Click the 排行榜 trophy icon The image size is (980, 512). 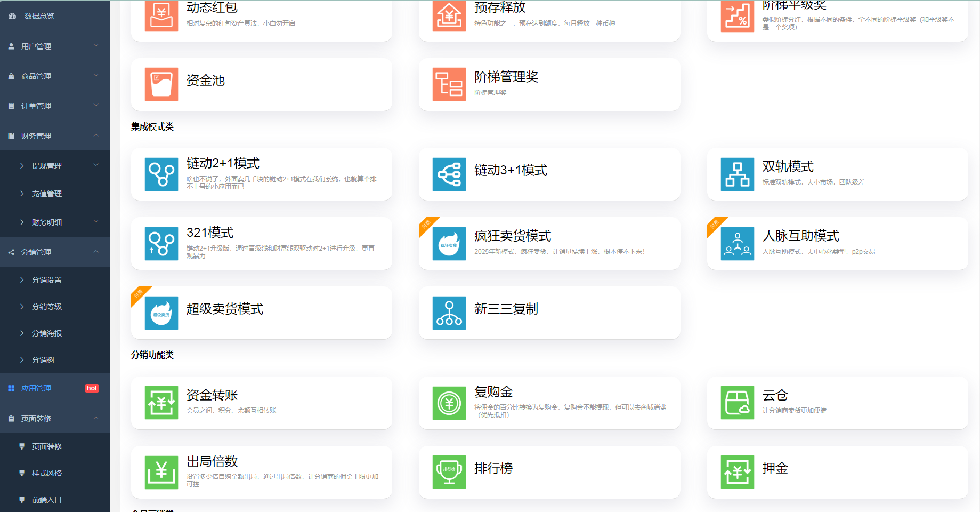click(x=449, y=472)
